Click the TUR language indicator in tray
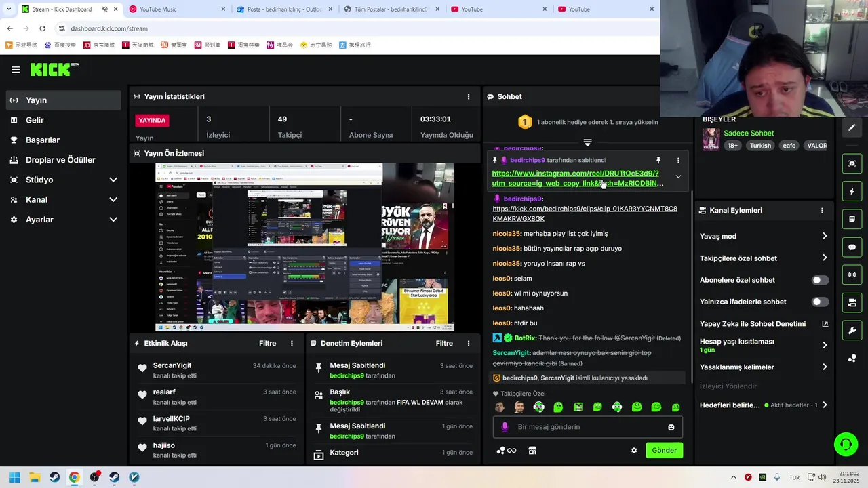 (x=794, y=477)
